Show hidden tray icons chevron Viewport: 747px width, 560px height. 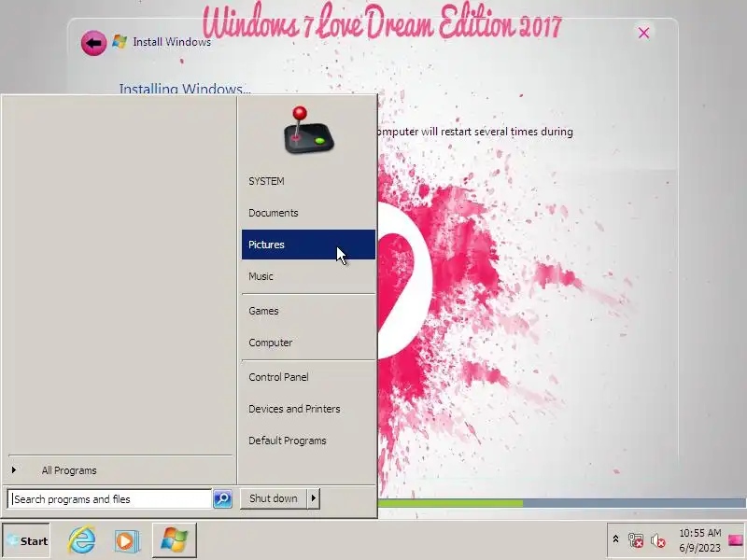pos(615,540)
